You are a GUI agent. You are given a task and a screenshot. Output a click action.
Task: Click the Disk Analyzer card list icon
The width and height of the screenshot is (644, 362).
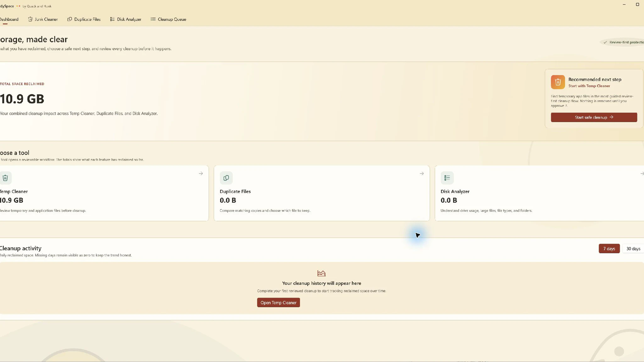(x=447, y=178)
